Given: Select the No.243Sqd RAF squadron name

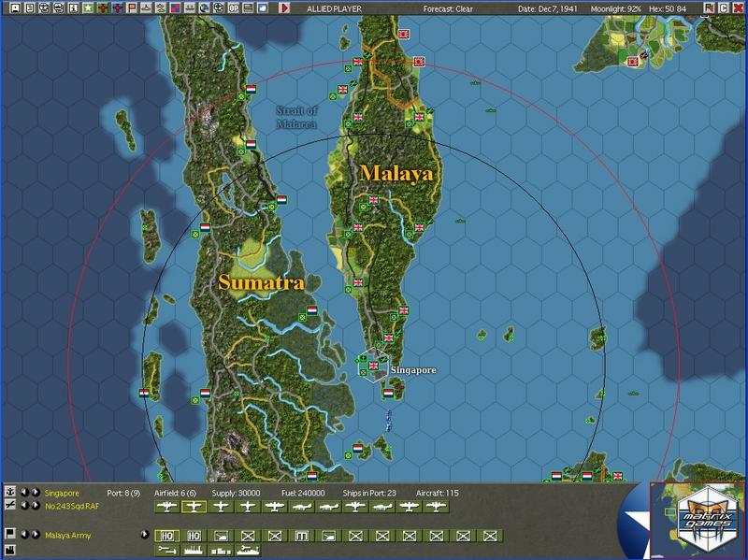Looking at the screenshot, I should [71, 505].
